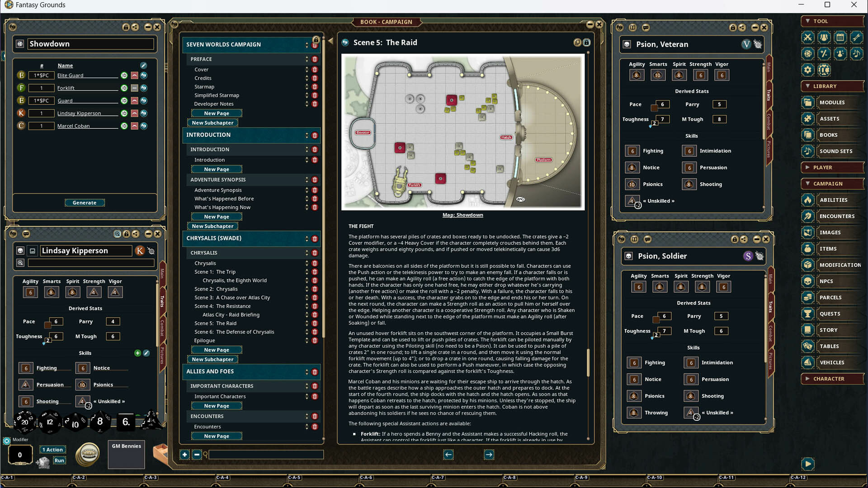Open Options via the wrench icon

[857, 38]
